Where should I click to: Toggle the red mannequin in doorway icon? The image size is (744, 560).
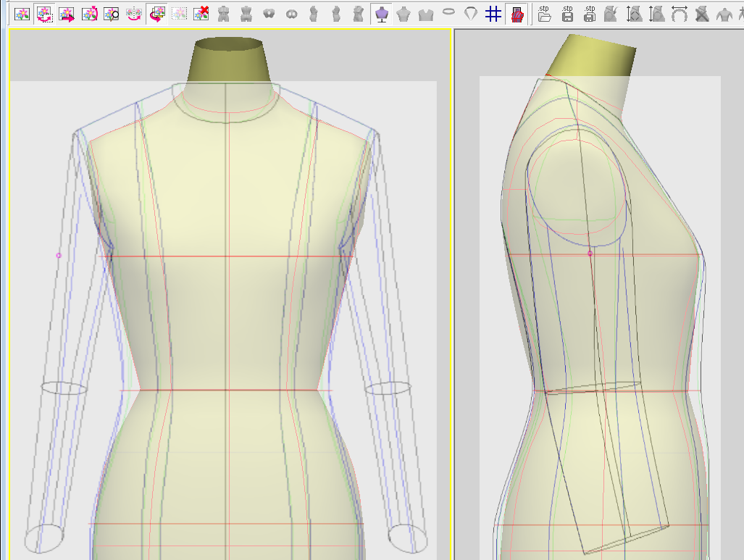(517, 14)
